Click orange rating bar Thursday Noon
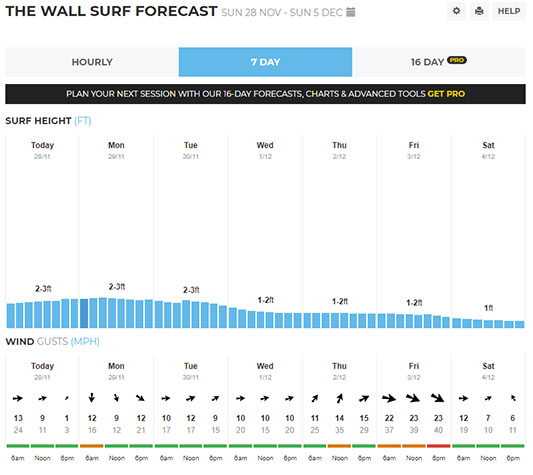The image size is (533, 475). click(x=340, y=446)
